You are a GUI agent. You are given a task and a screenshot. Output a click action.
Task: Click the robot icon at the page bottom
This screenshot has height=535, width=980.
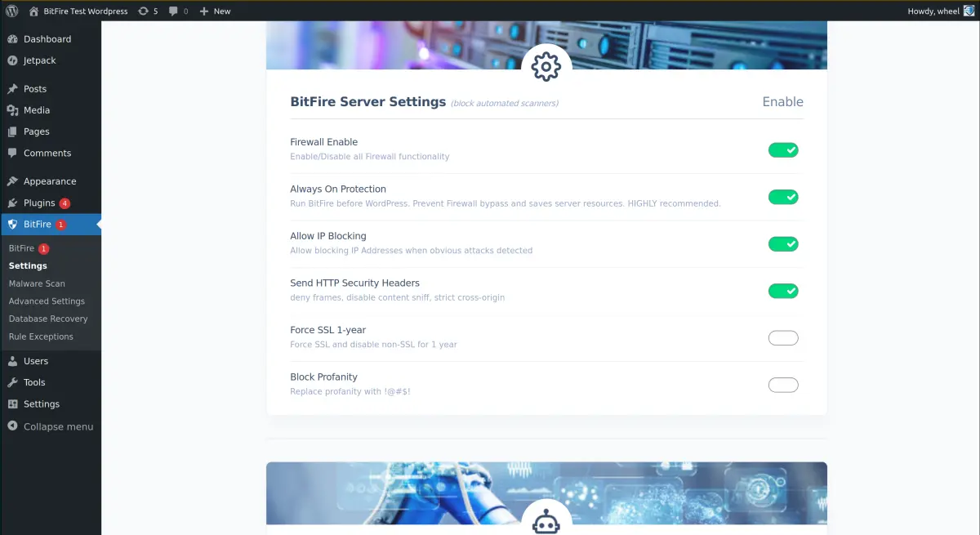coord(546,521)
